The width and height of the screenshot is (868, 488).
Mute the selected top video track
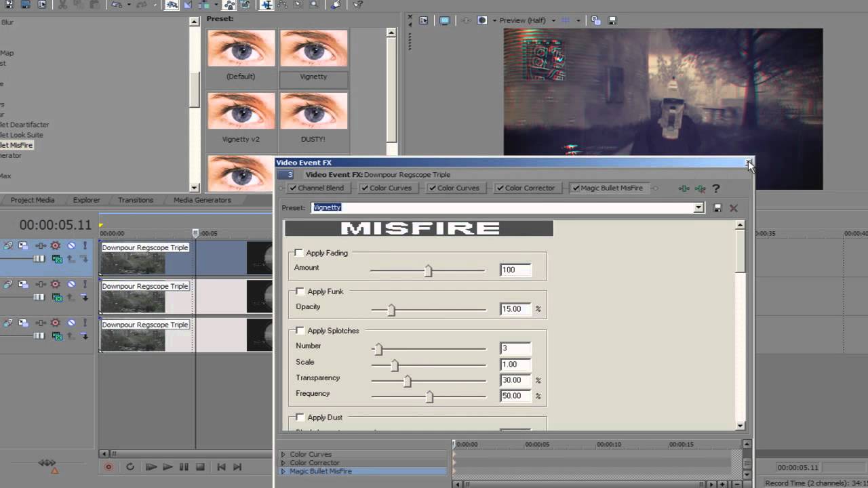click(x=71, y=245)
